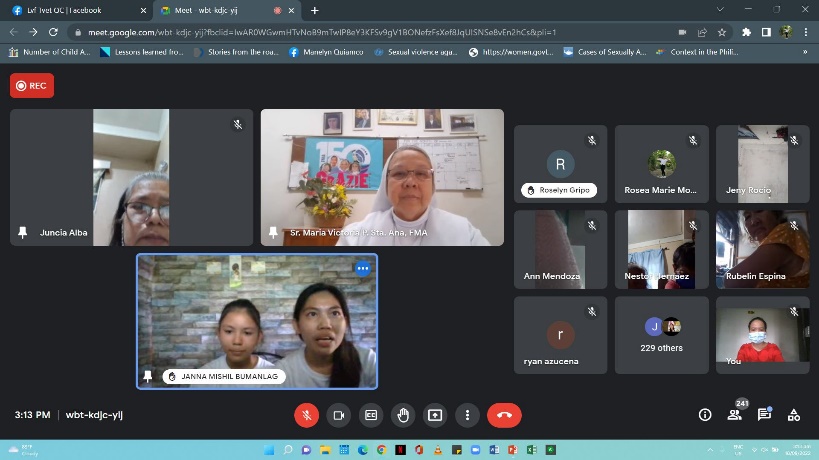
Task: Expand the hidden bookmarks overflow chevron
Action: tap(804, 52)
